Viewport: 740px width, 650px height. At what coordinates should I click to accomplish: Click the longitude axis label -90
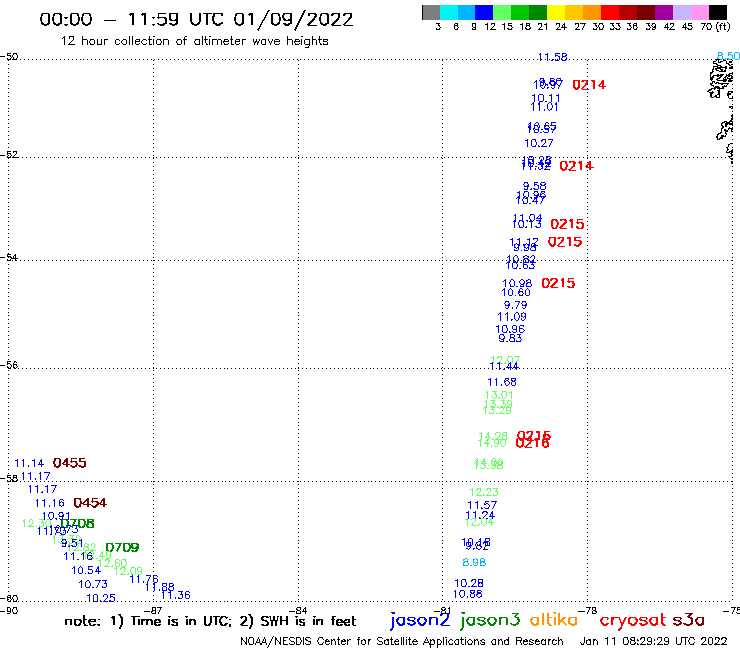click(x=9, y=611)
